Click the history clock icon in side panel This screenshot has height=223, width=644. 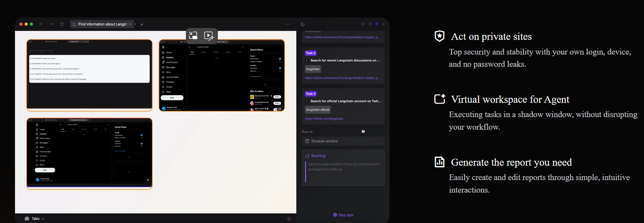(x=370, y=24)
